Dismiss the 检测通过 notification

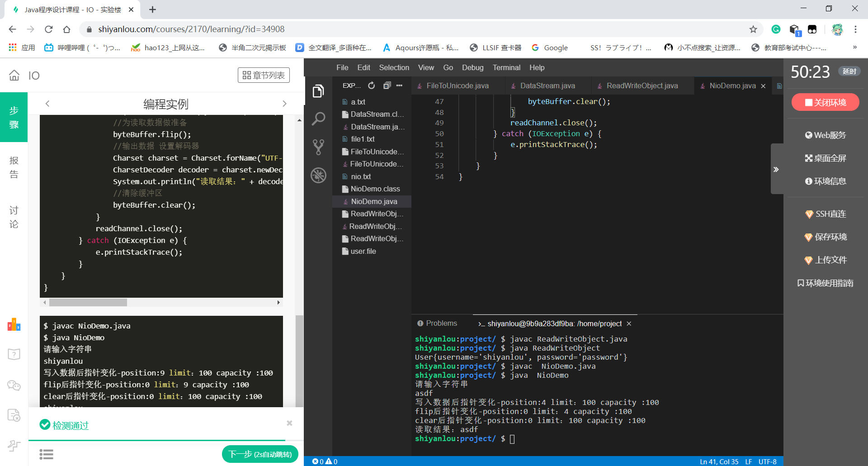click(x=289, y=423)
